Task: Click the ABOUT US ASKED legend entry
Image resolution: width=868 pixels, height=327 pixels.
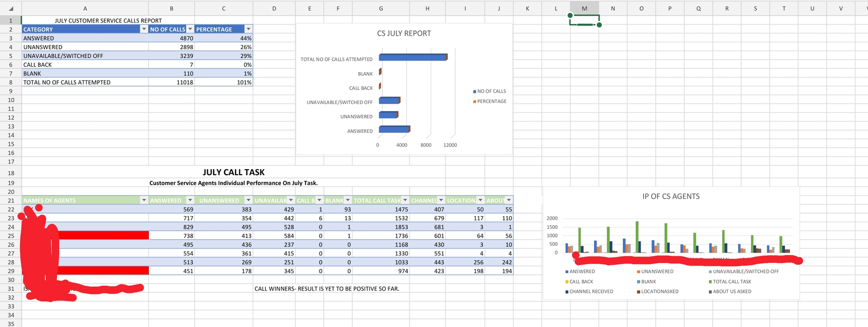Action: coord(730,292)
